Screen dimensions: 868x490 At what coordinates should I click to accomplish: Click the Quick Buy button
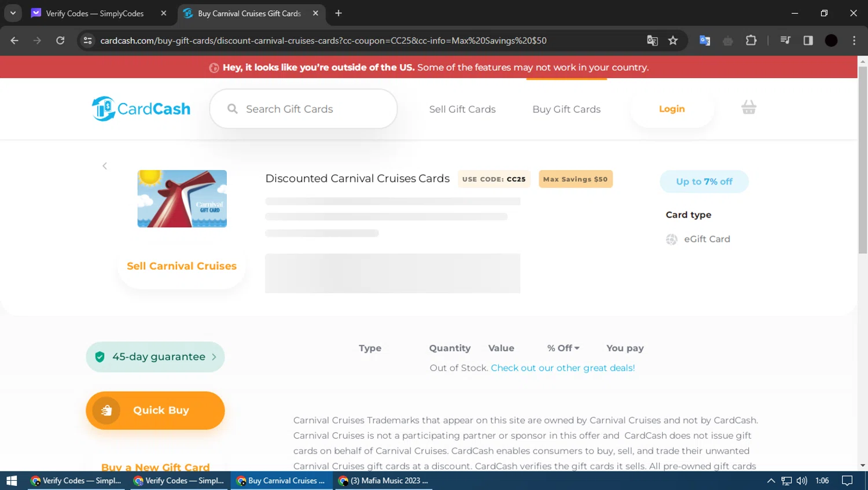click(x=155, y=410)
